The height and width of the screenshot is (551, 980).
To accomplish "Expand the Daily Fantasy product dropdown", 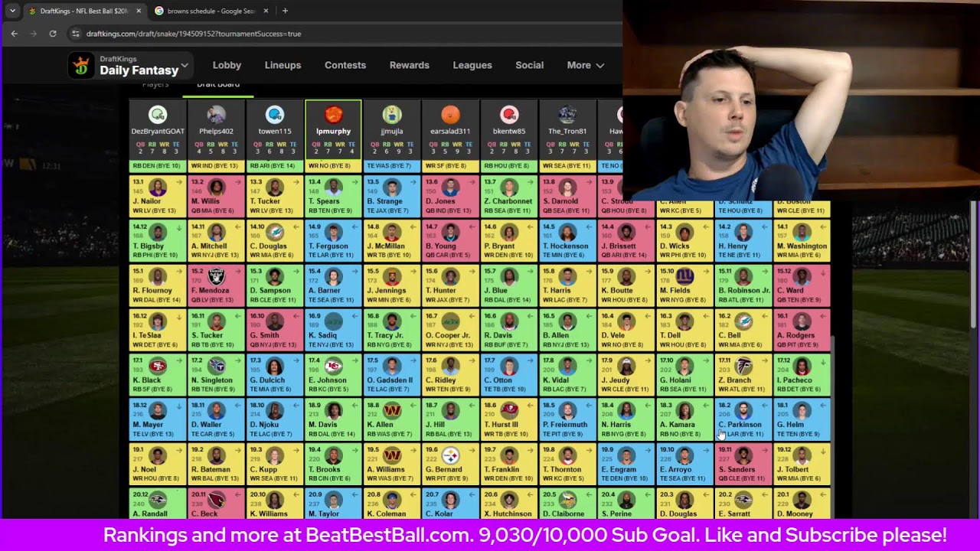I will click(x=185, y=65).
